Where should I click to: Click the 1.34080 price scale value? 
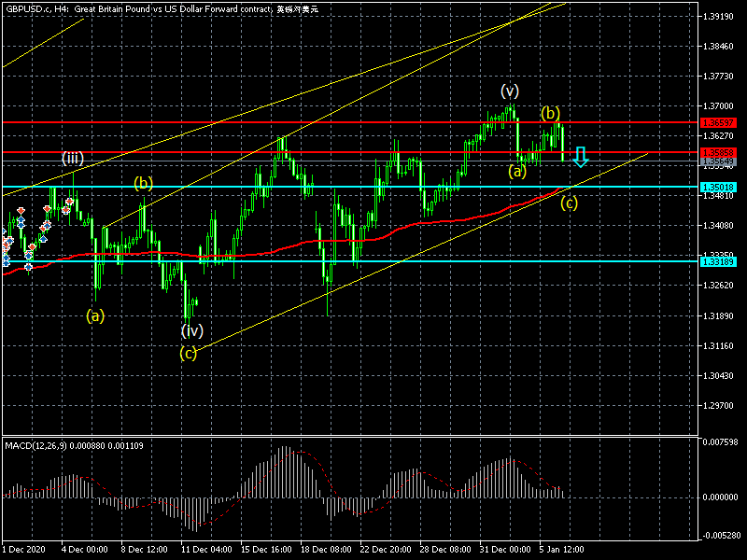pyautogui.click(x=718, y=226)
